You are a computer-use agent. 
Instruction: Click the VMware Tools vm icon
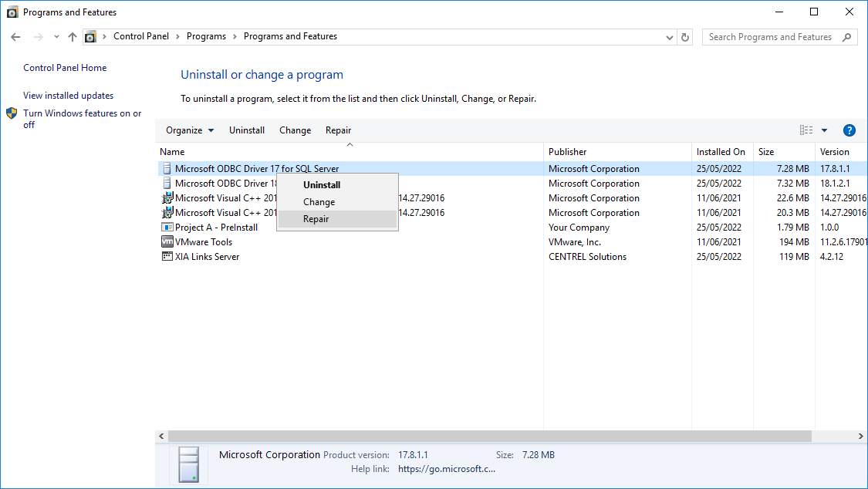pos(167,241)
